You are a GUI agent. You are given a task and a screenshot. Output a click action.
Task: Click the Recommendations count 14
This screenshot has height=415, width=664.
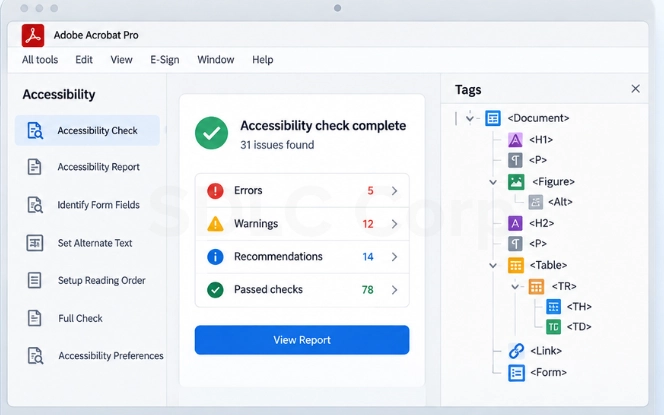tap(368, 257)
